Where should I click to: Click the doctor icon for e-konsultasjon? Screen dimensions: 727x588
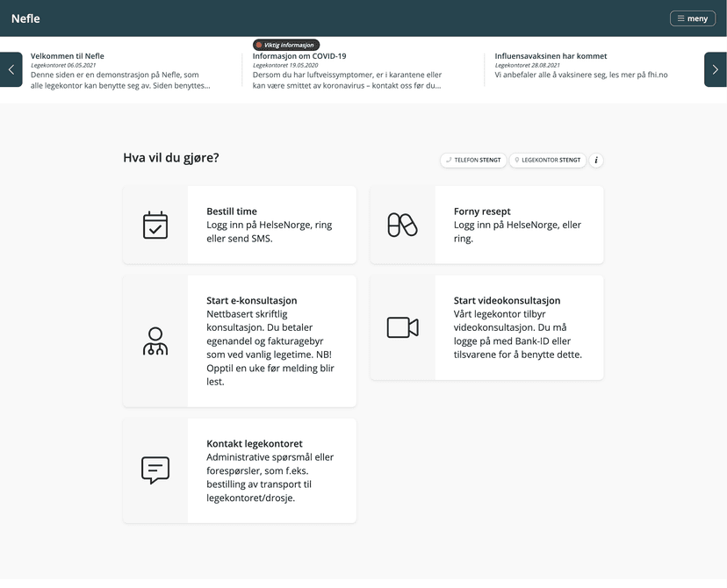155,341
